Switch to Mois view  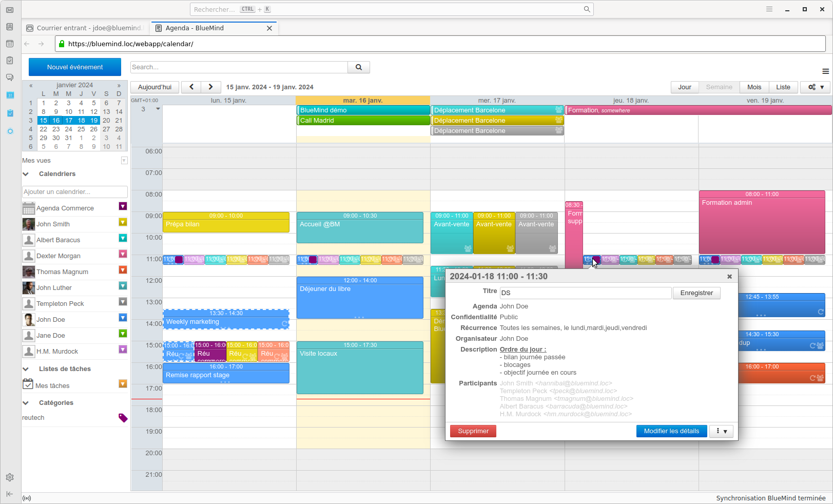(754, 87)
